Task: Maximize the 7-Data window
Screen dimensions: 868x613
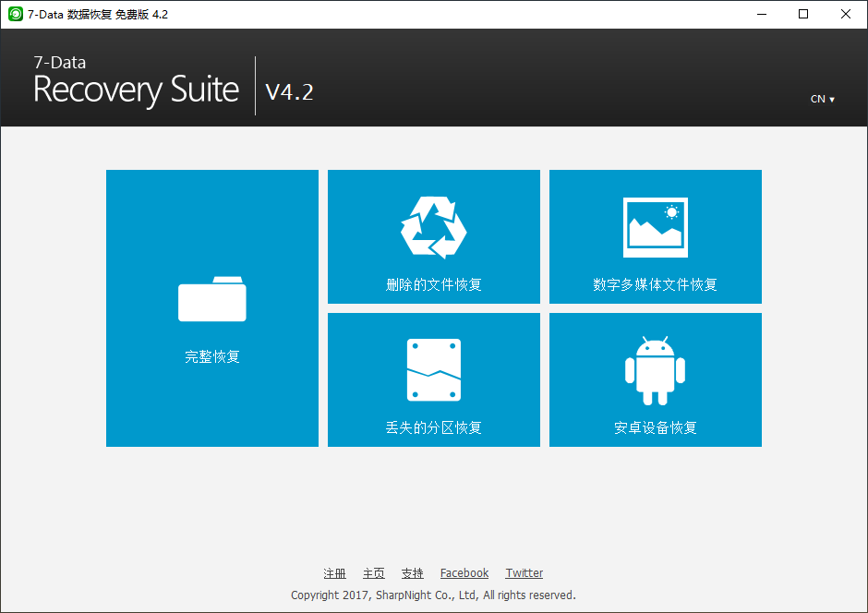Action: (803, 15)
